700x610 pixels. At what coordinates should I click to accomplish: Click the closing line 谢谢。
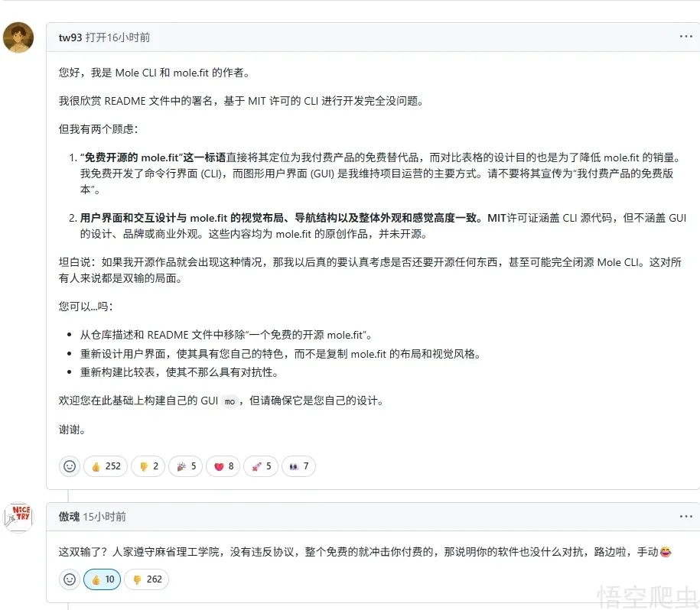click(72, 430)
